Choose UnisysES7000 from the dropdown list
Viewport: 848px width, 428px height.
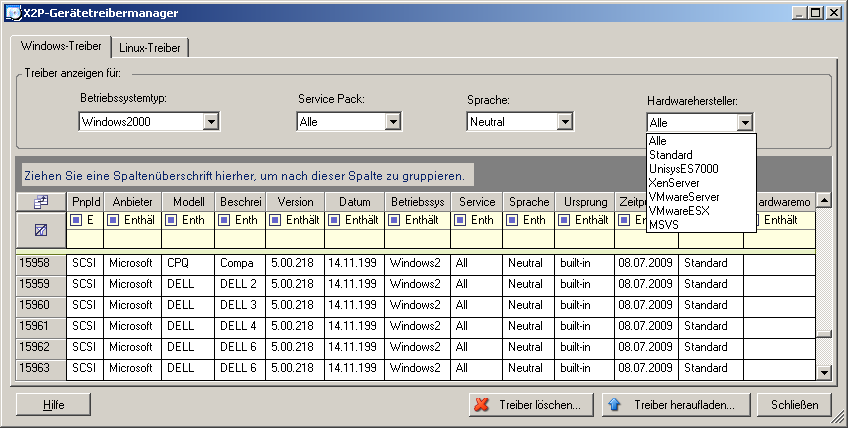[x=701, y=169]
